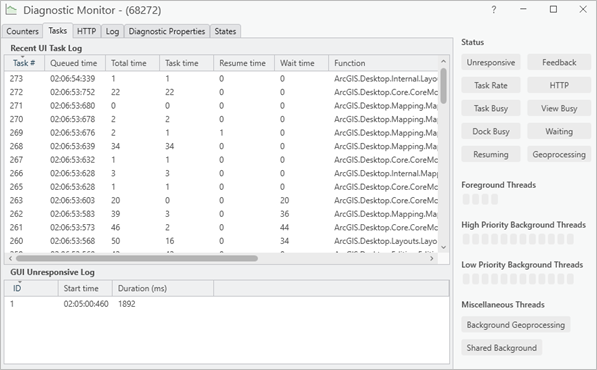This screenshot has height=370, width=597.
Task: Open the Log tab
Action: pos(112,31)
